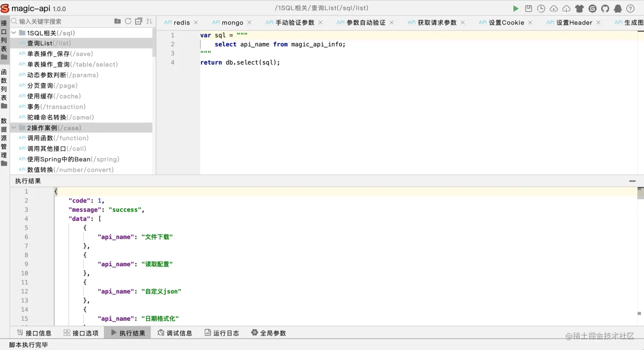
Task: Close the 设置Cookie tab
Action: pos(530,22)
